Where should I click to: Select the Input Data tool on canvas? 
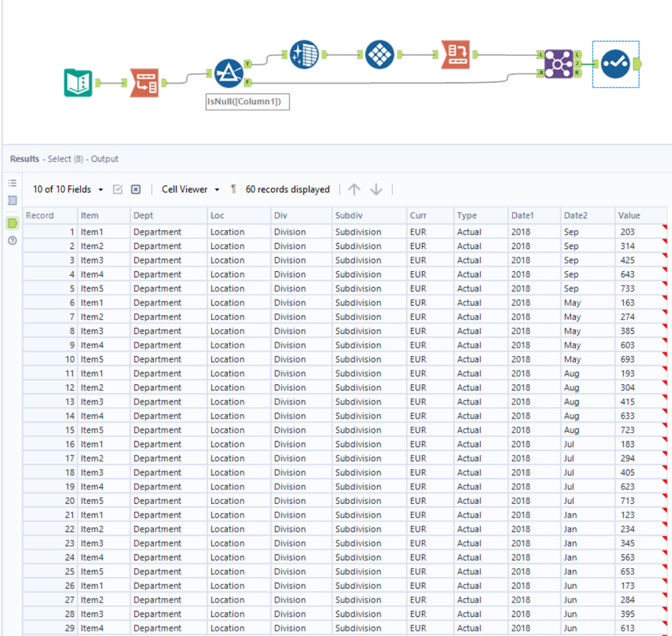click(78, 82)
